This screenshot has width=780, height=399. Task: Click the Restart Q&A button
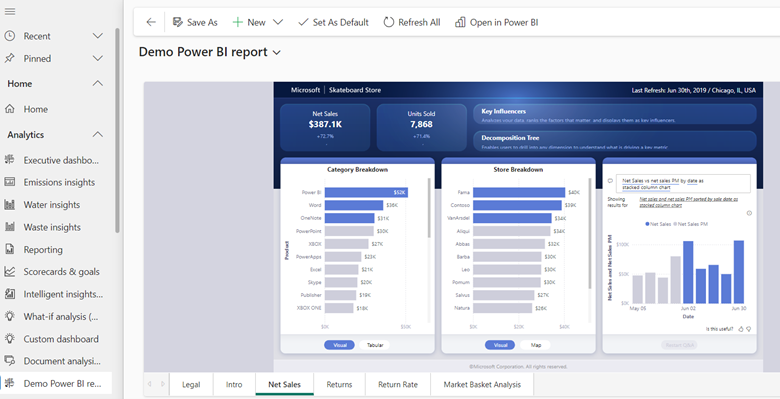pyautogui.click(x=680, y=345)
